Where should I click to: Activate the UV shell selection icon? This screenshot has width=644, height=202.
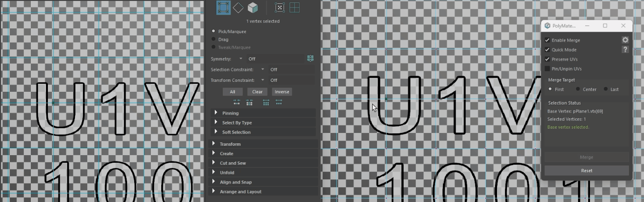pos(294,8)
